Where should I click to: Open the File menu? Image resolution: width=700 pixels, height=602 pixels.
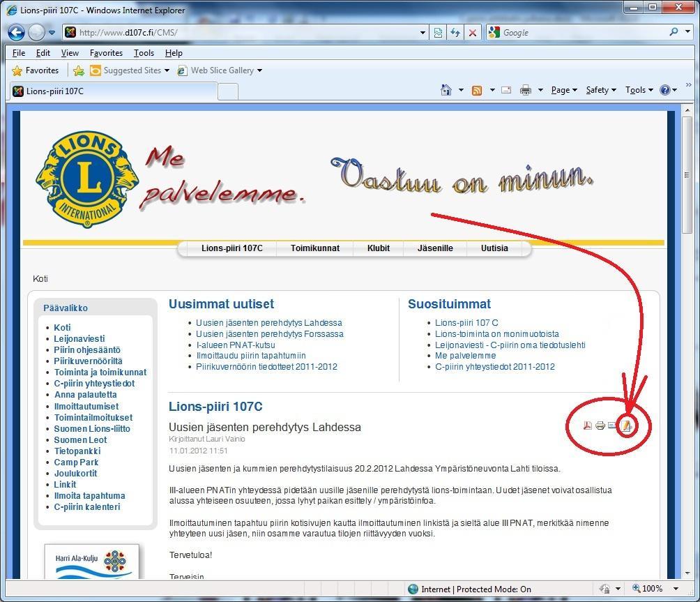point(19,53)
